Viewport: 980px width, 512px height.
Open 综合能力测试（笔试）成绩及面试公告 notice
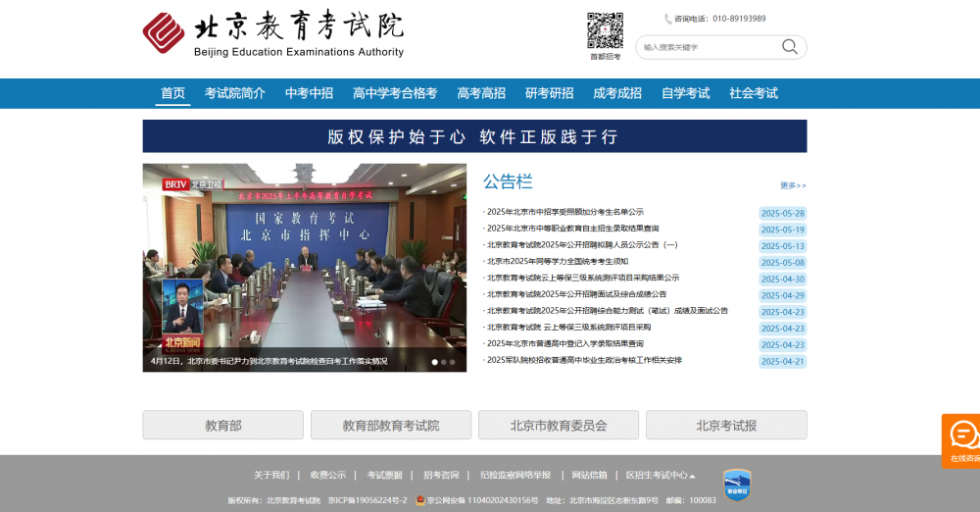pyautogui.click(x=608, y=311)
